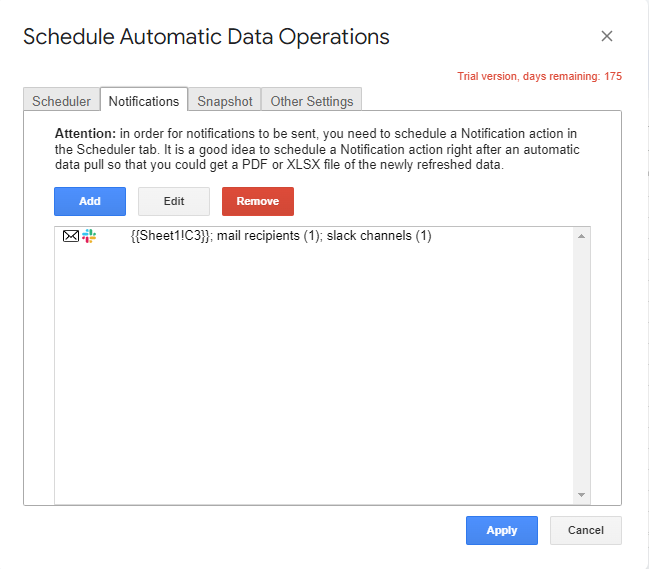Image resolution: width=649 pixels, height=569 pixels.
Task: Click the Slack logo icon in the notification row
Action: click(88, 236)
